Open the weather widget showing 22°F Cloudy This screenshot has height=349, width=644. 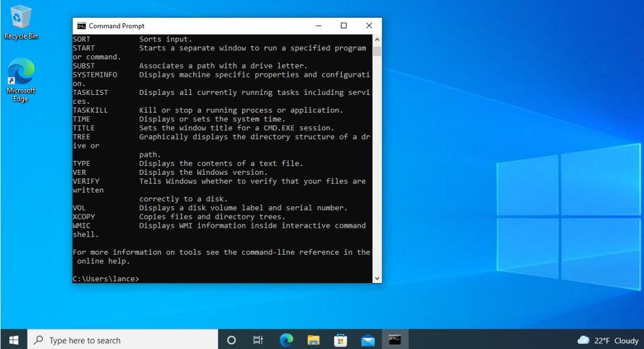(608, 340)
